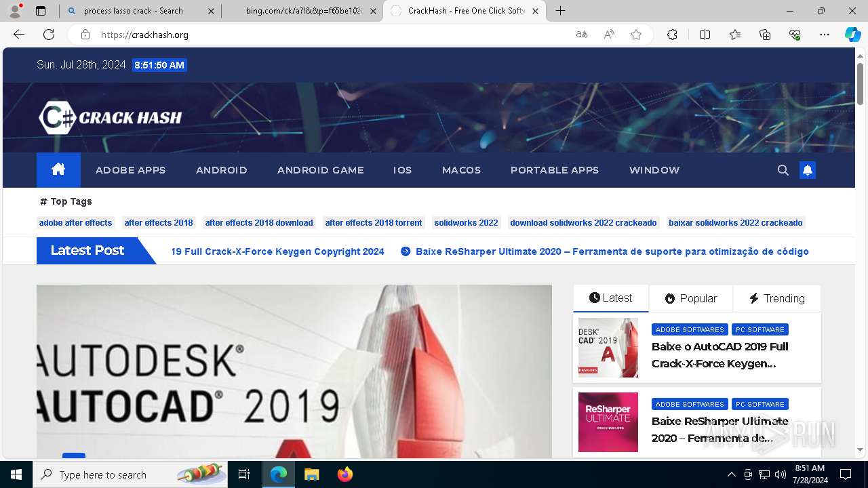The width and height of the screenshot is (868, 488).
Task: Toggle split screen view icon
Action: [x=705, y=35]
